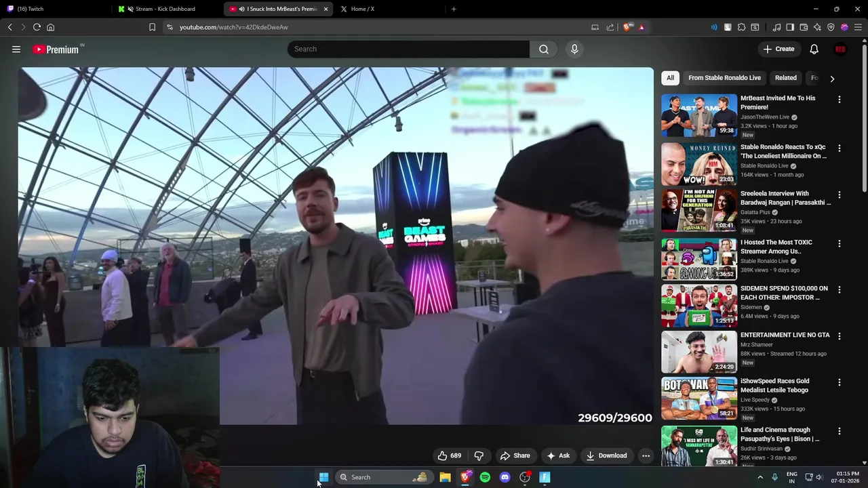Open options for 'ENTERTAINMENT LIVE NO GTA' video
Screen dimensions: 868x488
coord(839,337)
